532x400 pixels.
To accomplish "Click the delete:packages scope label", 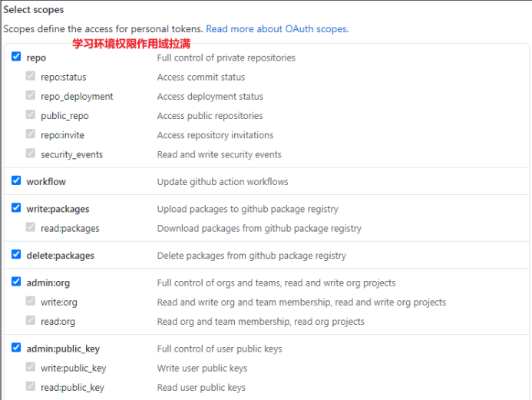I will pyautogui.click(x=60, y=256).
